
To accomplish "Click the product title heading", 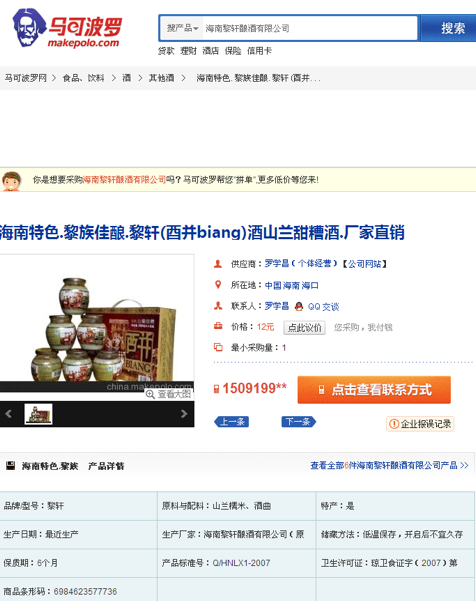I will tap(202, 233).
